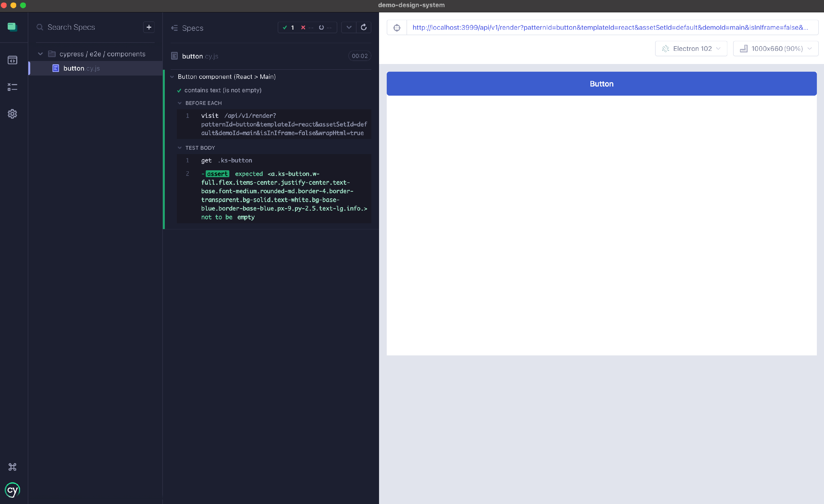Open the Specs view in the left sidebar
This screenshot has height=504, width=824.
pos(12,60)
